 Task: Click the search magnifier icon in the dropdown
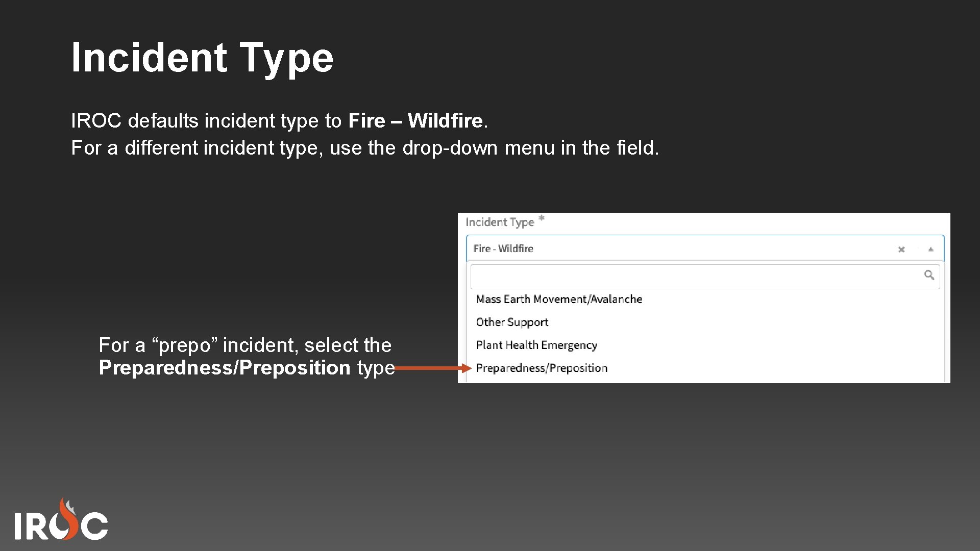(x=930, y=276)
